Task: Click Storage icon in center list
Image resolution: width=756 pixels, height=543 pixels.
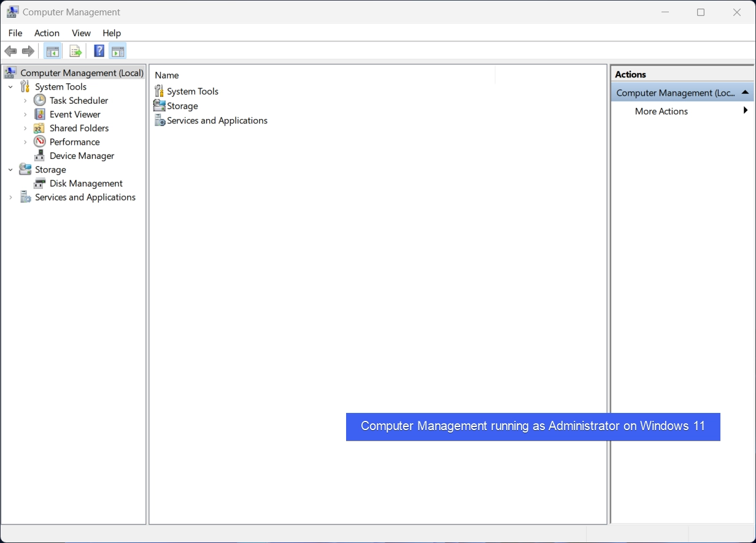Action: (160, 106)
